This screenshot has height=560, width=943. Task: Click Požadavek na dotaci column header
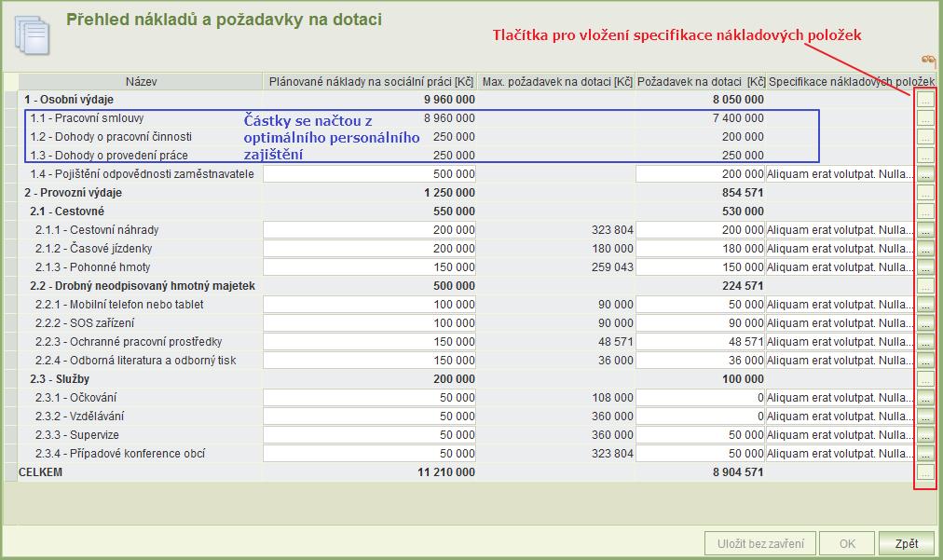[701, 82]
